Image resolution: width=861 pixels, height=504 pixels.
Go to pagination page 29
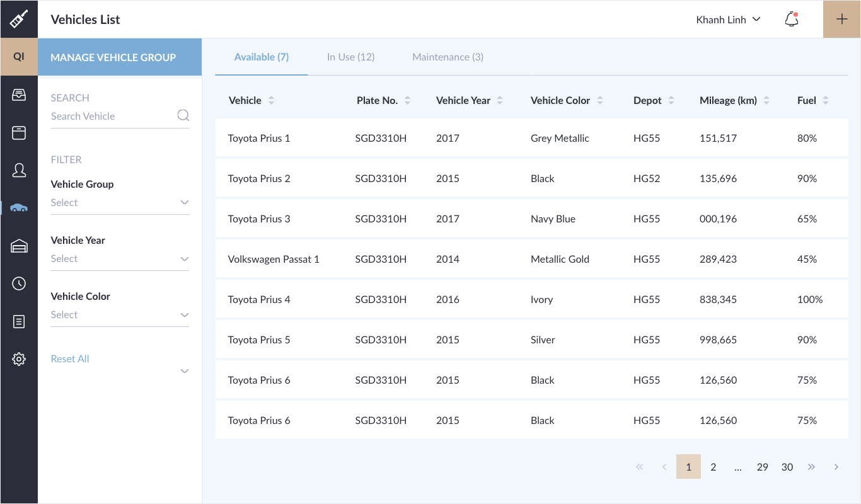[x=763, y=467]
